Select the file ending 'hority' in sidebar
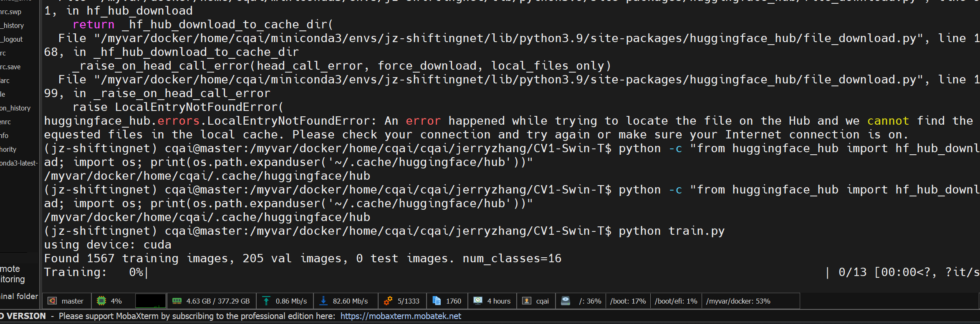 (8, 149)
